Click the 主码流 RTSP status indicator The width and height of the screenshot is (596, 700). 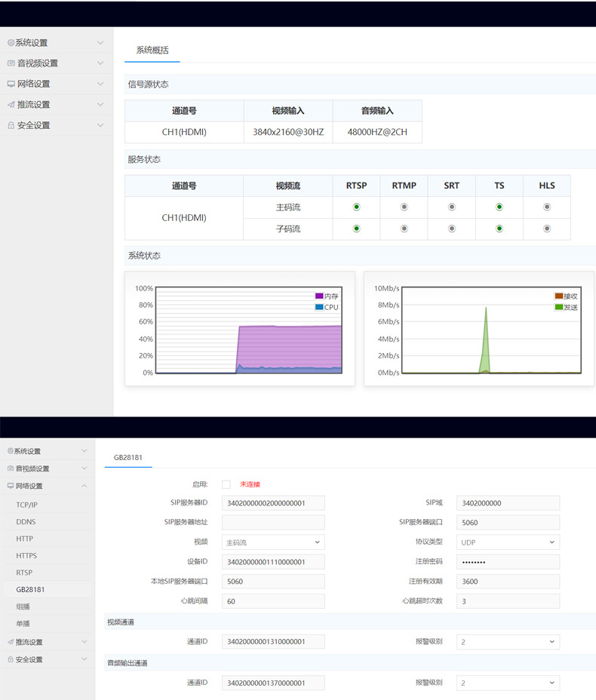coord(356,207)
